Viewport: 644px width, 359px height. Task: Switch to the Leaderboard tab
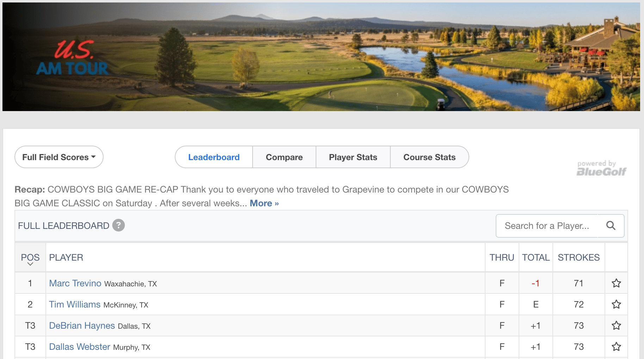tap(214, 157)
